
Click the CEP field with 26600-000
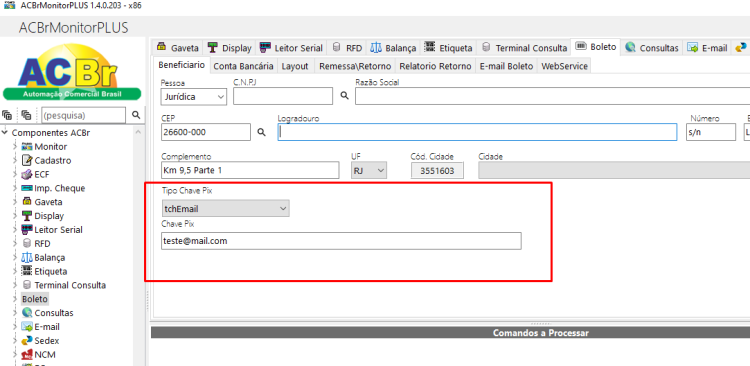click(206, 132)
